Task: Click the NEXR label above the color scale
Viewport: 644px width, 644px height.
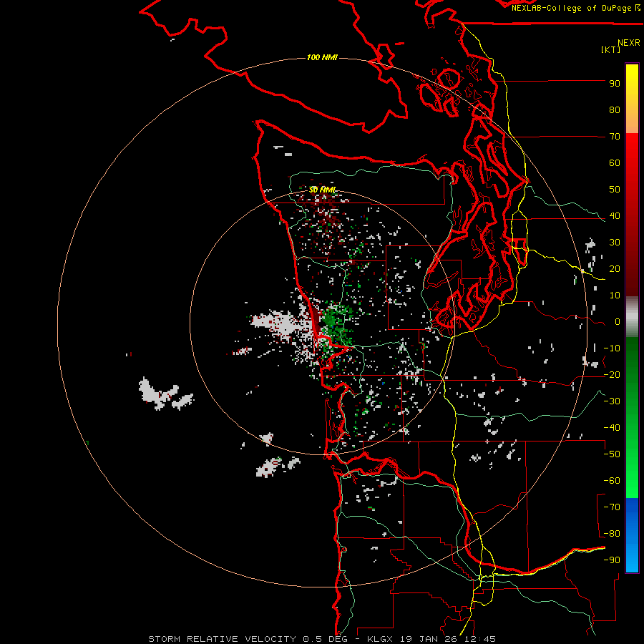Action: (x=629, y=43)
